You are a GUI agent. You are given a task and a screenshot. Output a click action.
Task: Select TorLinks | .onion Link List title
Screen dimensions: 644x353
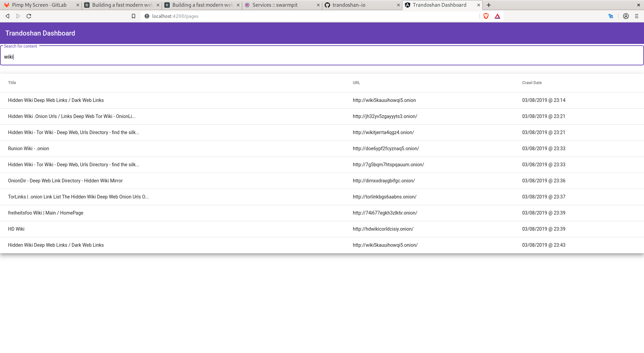78,197
